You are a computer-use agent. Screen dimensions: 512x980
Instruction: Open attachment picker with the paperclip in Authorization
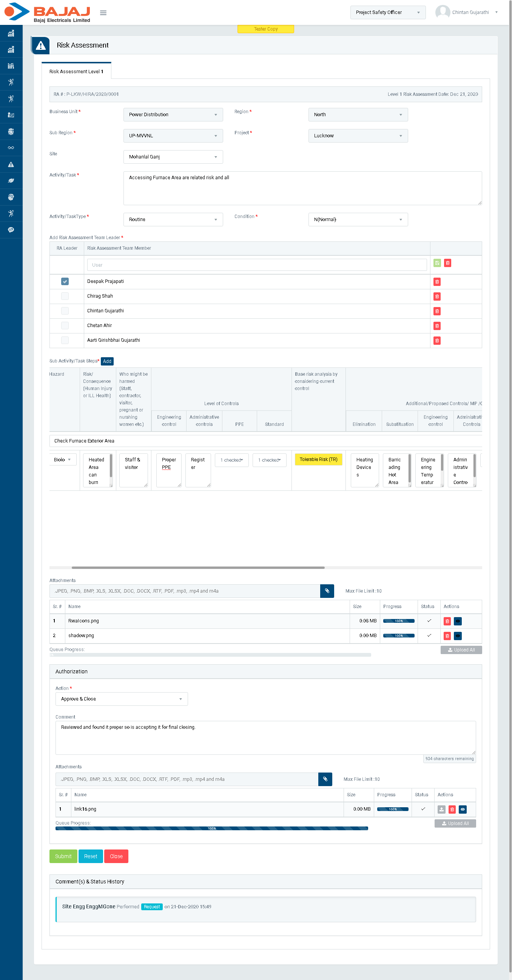[325, 779]
